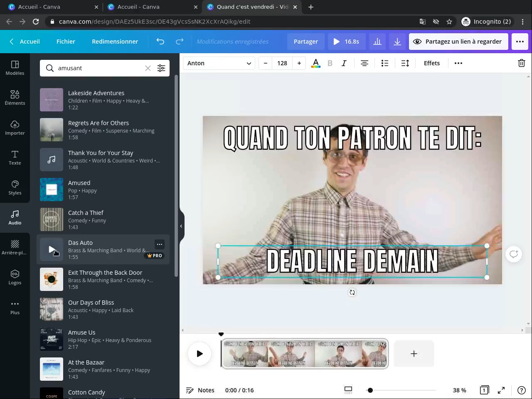Screen dimensions: 532x399
Task: Select the QUAND TON PATRON TE DIT text
Action: click(352, 138)
